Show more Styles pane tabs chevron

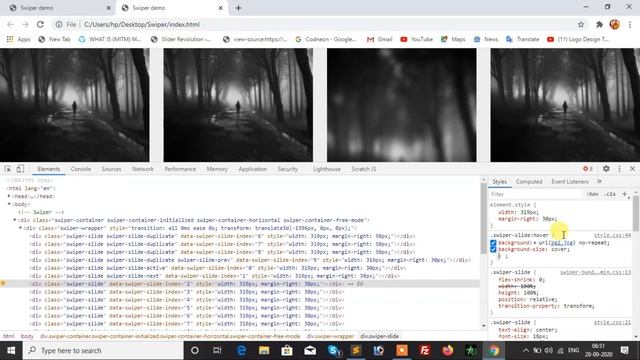(599, 181)
